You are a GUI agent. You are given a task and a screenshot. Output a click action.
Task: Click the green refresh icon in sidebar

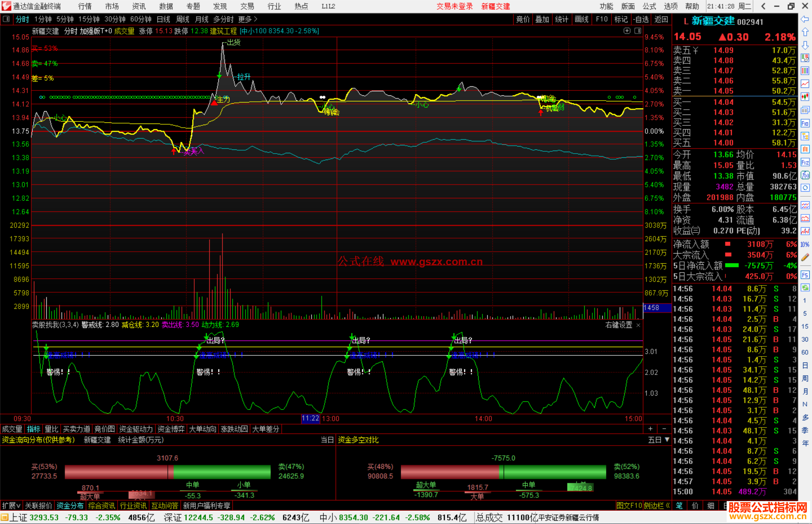click(x=805, y=288)
